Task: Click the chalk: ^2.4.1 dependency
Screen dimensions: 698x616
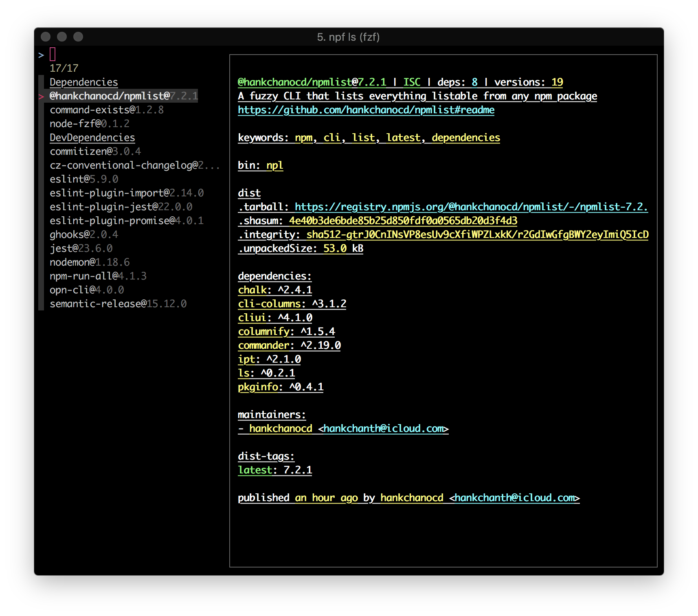Action: coord(275,290)
